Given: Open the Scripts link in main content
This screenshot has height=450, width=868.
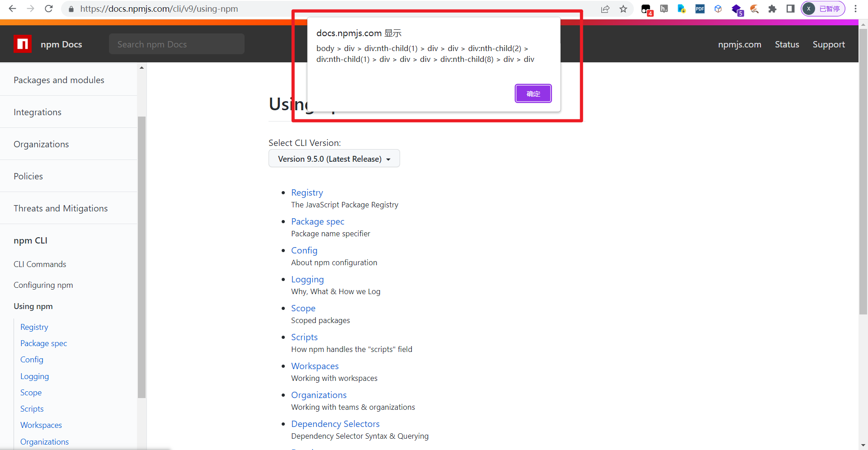Looking at the screenshot, I should pos(304,337).
